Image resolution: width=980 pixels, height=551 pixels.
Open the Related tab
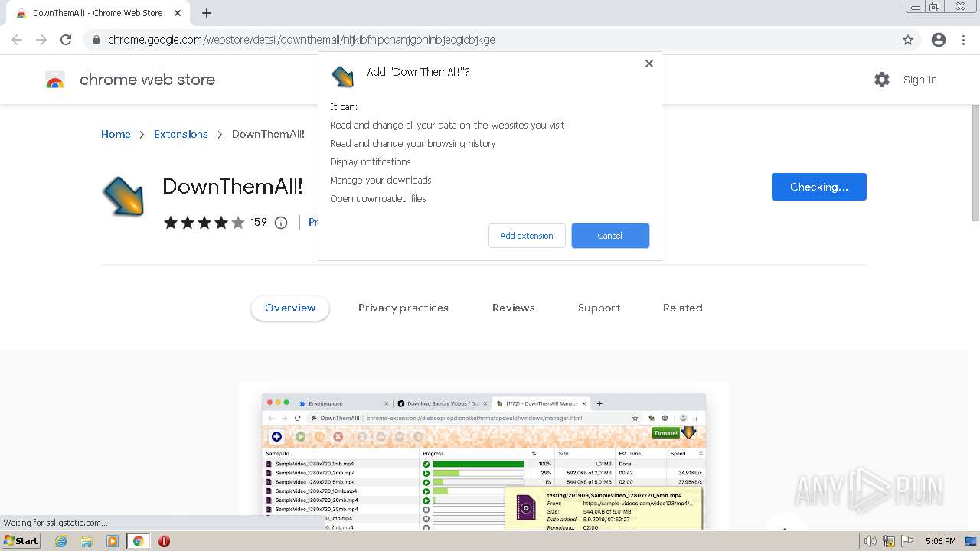683,308
